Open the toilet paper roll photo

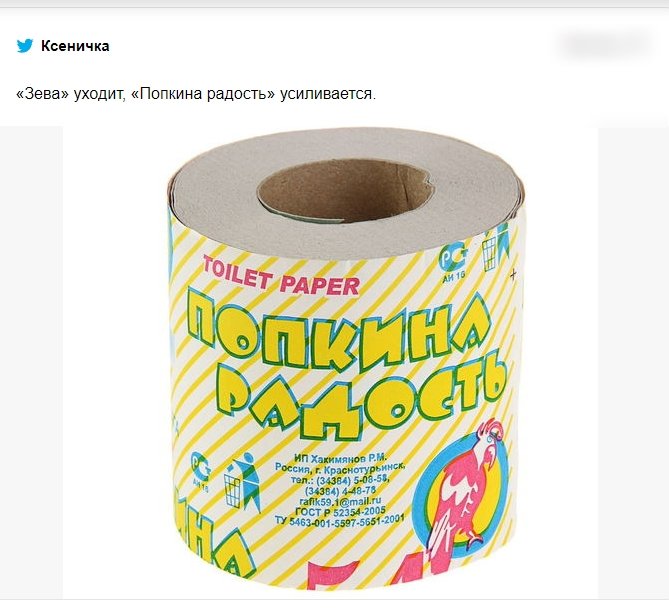[x=331, y=363]
